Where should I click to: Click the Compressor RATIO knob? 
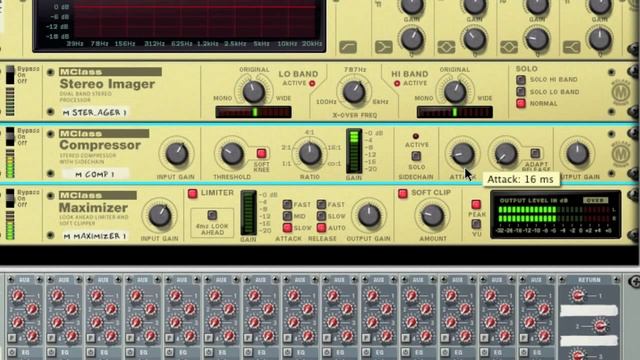310,153
